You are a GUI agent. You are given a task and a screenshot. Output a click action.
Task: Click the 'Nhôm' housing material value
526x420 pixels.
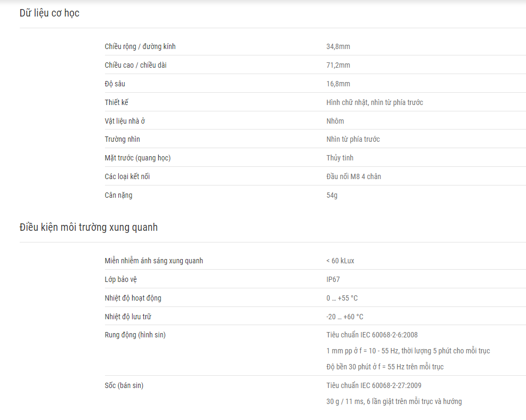335,121
